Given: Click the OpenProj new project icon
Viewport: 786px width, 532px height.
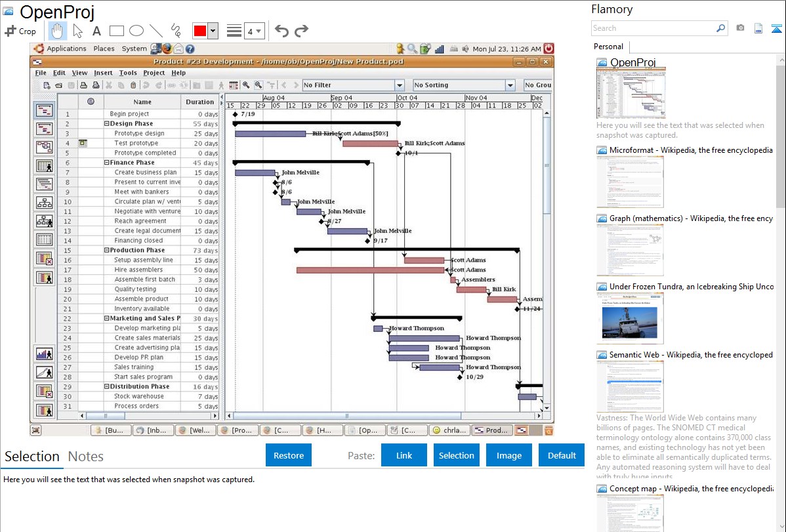Looking at the screenshot, I should coord(47,85).
